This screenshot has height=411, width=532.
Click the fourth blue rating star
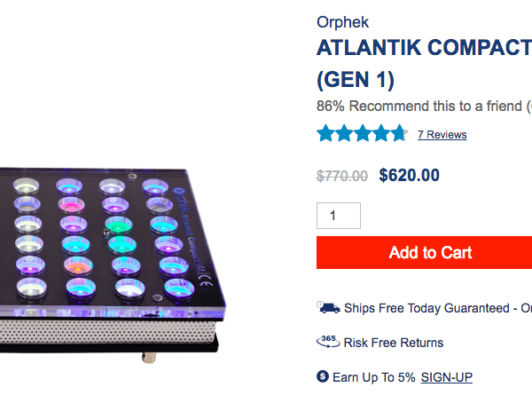coord(381,133)
